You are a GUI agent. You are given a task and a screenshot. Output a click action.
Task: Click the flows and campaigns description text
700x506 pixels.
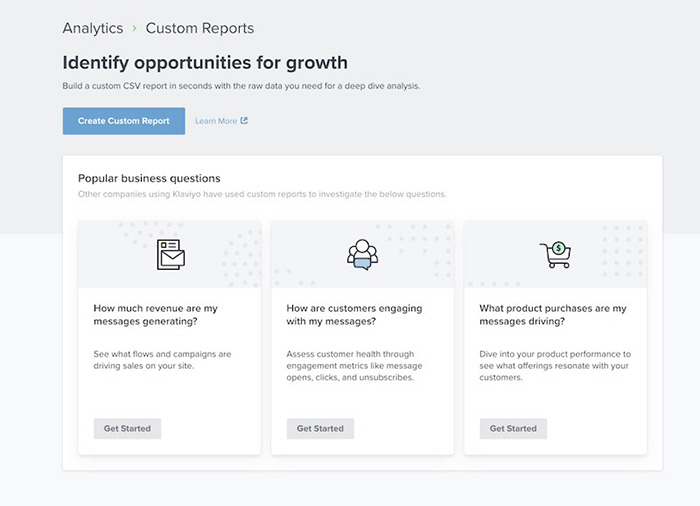click(x=161, y=360)
